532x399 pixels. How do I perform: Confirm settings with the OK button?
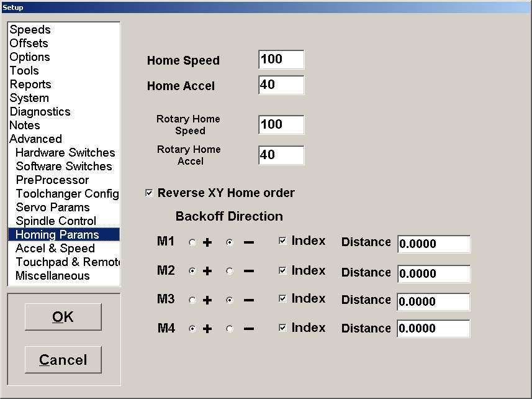(x=63, y=316)
